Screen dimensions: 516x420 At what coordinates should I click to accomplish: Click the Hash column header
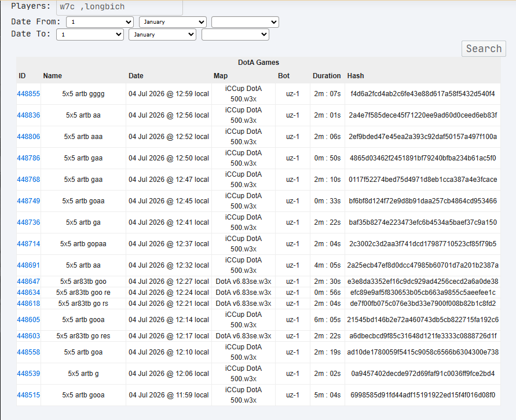coord(356,76)
